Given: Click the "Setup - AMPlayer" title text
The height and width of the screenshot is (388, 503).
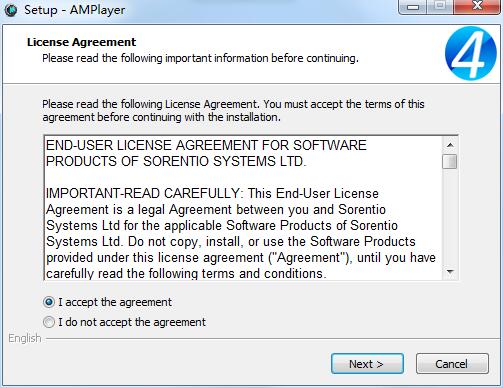Looking at the screenshot, I should (75, 10).
